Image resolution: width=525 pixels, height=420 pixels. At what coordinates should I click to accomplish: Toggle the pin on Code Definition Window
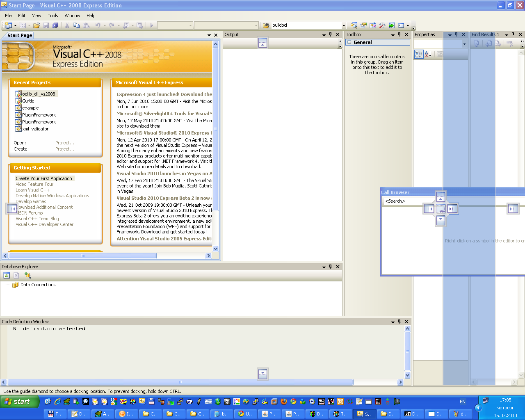[x=399, y=322]
